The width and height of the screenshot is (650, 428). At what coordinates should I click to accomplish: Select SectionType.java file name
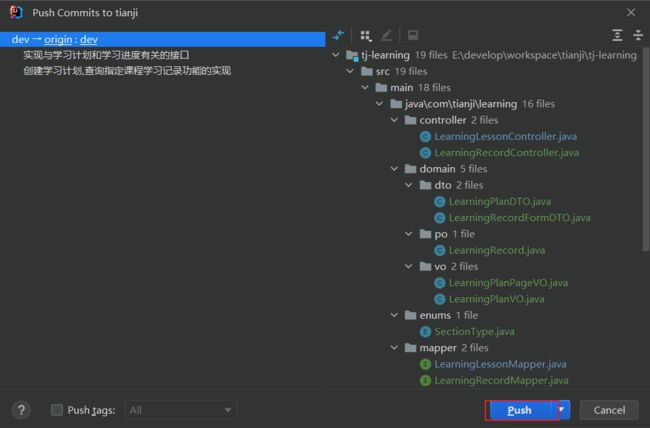[x=474, y=332]
